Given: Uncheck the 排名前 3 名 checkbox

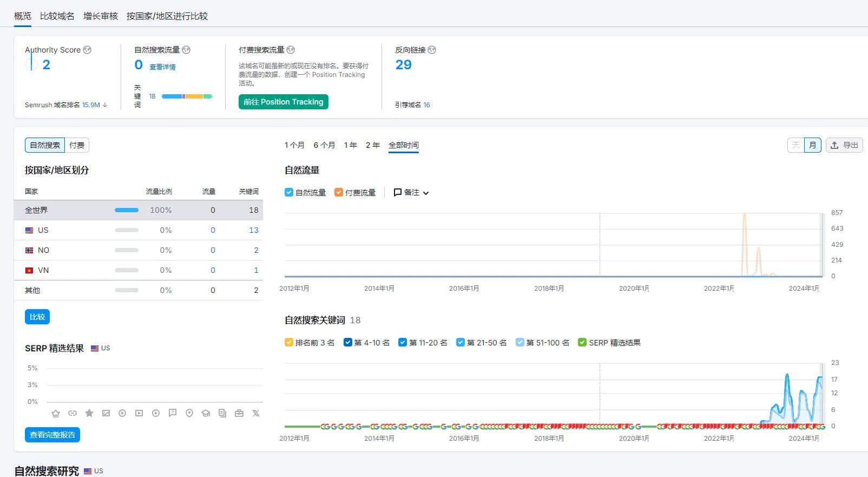Looking at the screenshot, I should 289,342.
